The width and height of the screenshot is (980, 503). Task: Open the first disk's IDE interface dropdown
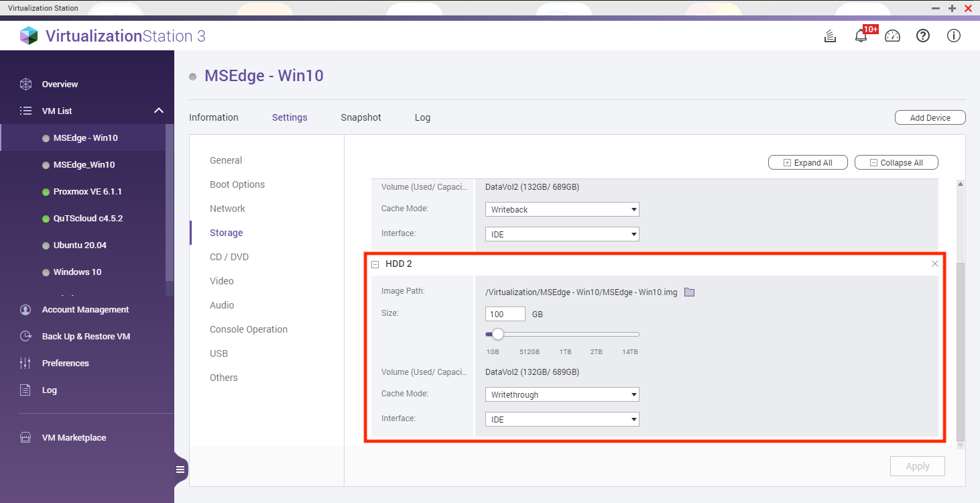(562, 234)
